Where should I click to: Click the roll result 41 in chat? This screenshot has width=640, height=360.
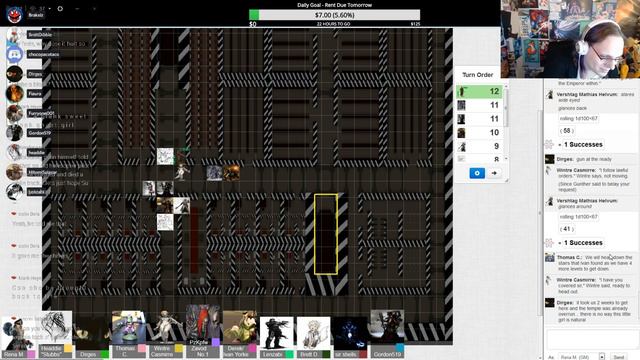coord(567,229)
